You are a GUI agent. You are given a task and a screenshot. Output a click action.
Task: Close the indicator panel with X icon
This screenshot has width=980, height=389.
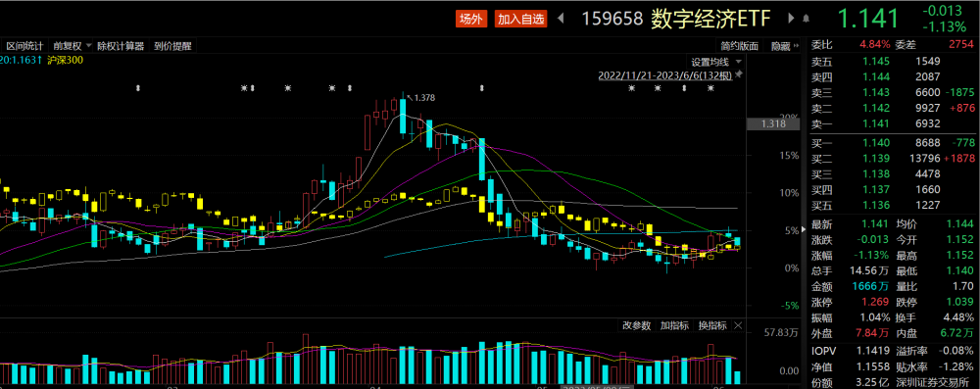point(738,326)
